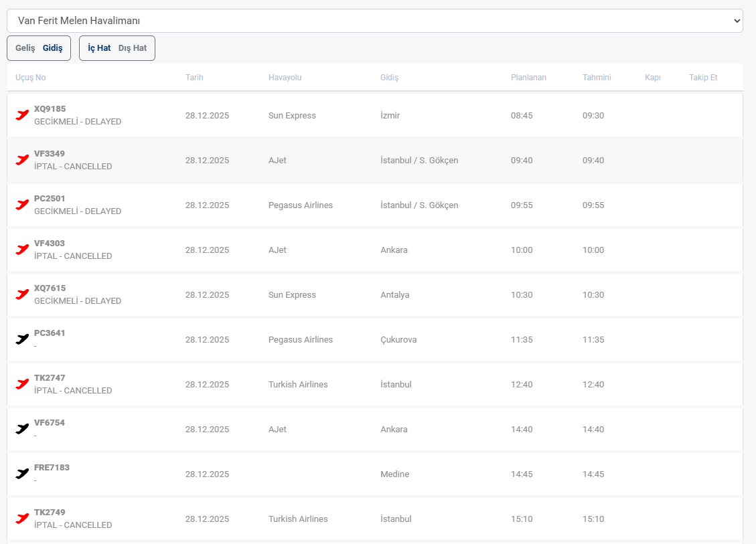
Task: Click the Uçuş No column header
Action: coord(31,78)
